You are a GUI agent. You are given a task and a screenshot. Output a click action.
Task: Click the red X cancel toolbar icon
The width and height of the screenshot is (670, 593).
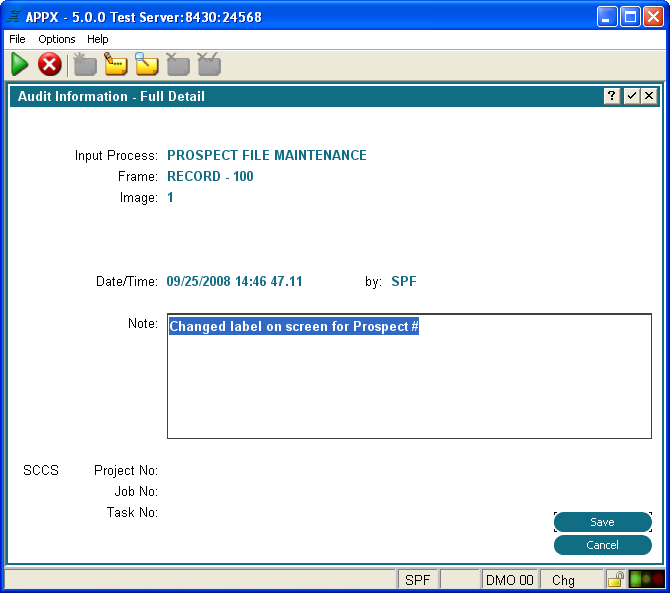[50, 65]
